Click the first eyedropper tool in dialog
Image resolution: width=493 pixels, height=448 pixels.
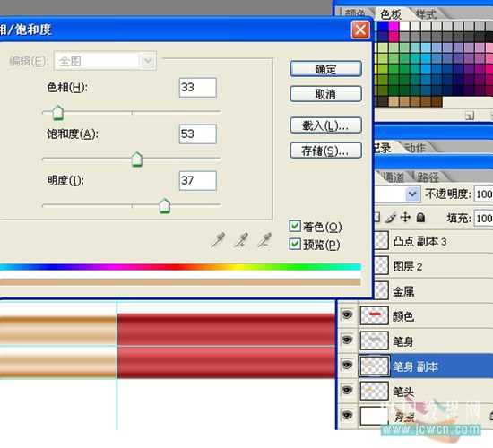(218, 240)
